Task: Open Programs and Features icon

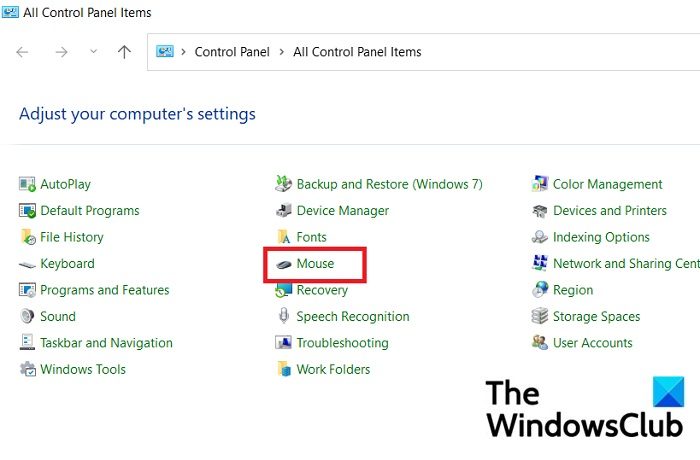Action: (x=27, y=290)
